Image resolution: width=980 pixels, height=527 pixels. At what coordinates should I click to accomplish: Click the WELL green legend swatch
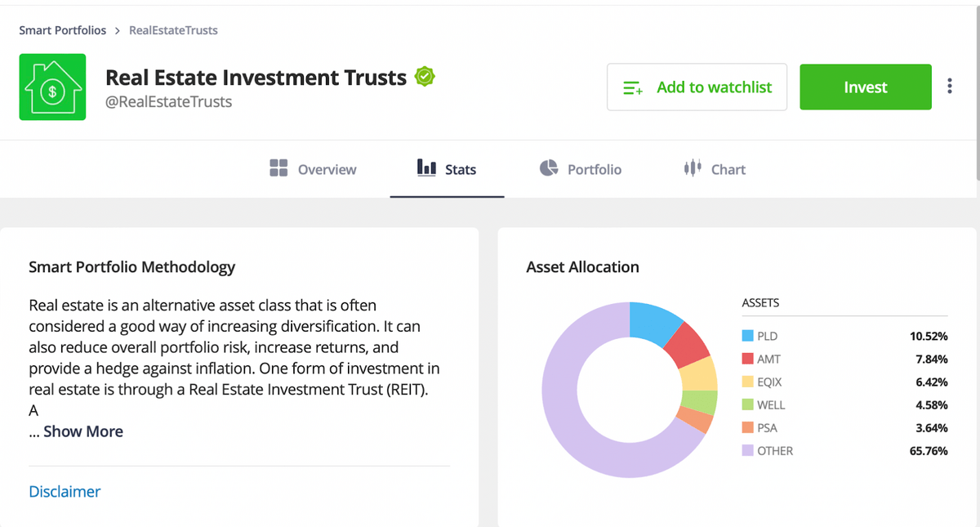(x=747, y=404)
